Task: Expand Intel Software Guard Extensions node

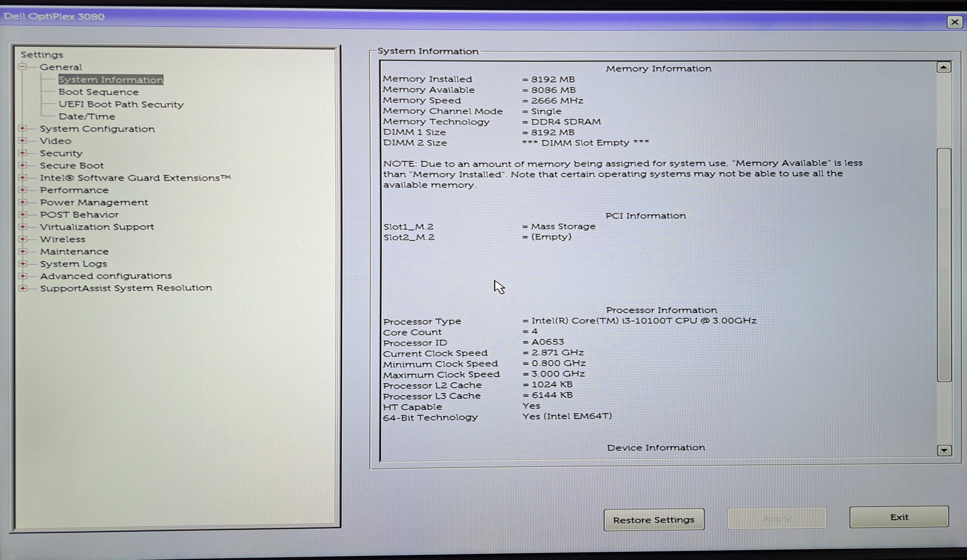Action: click(22, 177)
